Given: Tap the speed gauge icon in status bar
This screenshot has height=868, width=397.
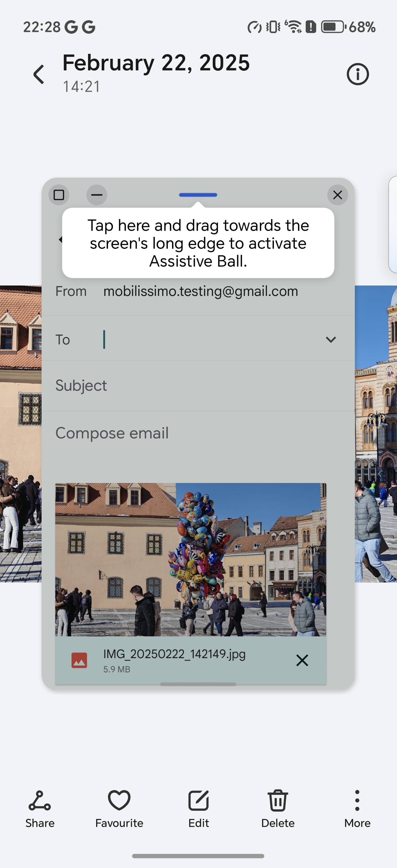Looking at the screenshot, I should point(254,27).
